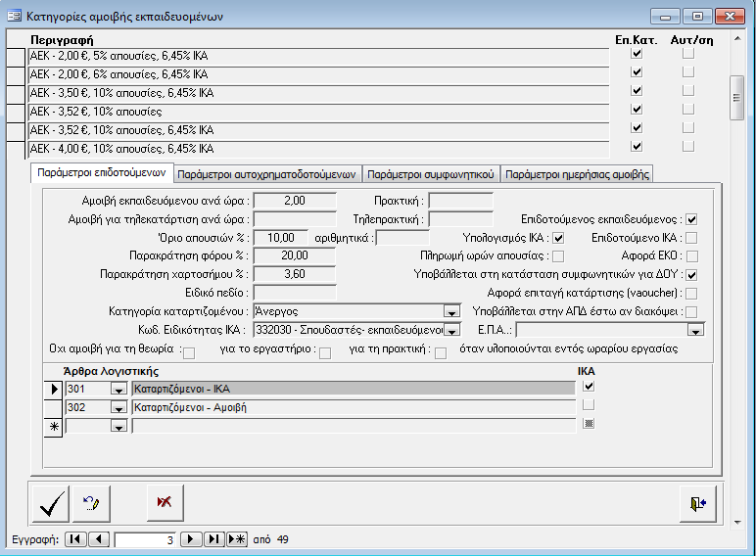The width and height of the screenshot is (756, 556).
Task: Click the red delete record icon
Action: coord(165,502)
